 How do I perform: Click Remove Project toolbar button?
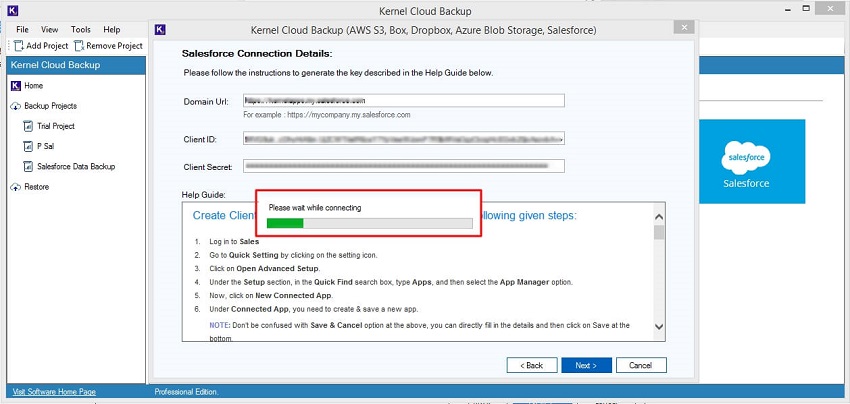click(108, 46)
